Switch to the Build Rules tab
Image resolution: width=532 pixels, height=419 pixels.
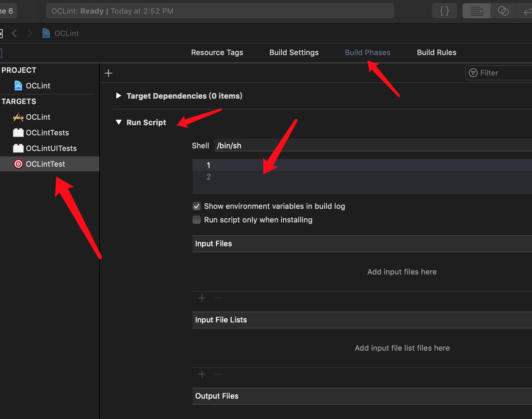click(x=437, y=52)
